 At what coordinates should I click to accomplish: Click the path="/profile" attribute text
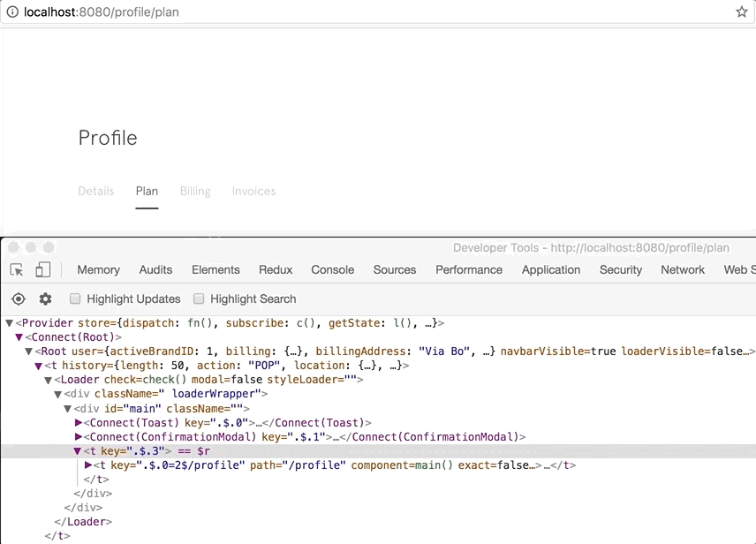[298, 465]
